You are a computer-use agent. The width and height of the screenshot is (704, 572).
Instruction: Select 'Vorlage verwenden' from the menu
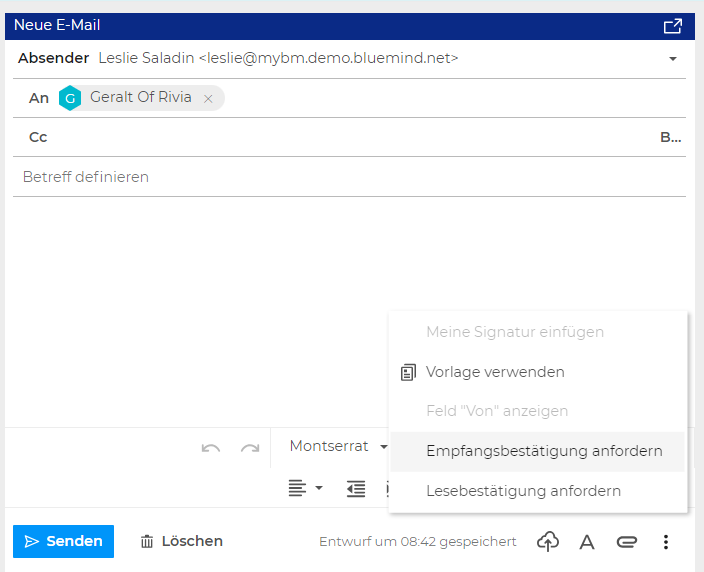[495, 372]
